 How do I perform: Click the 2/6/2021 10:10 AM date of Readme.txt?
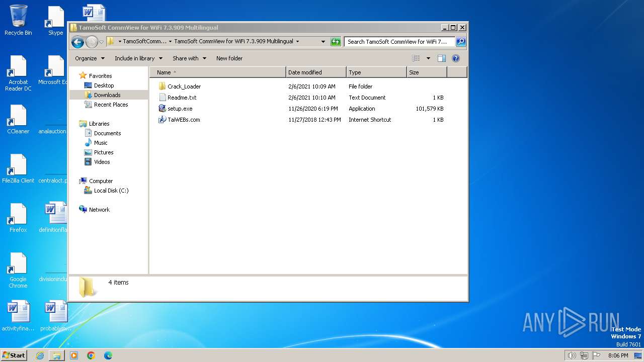[312, 98]
